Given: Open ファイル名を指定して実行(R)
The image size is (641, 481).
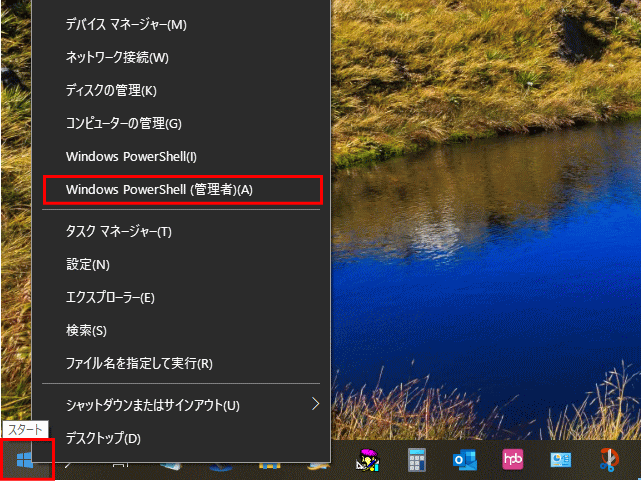Looking at the screenshot, I should click(181, 363).
